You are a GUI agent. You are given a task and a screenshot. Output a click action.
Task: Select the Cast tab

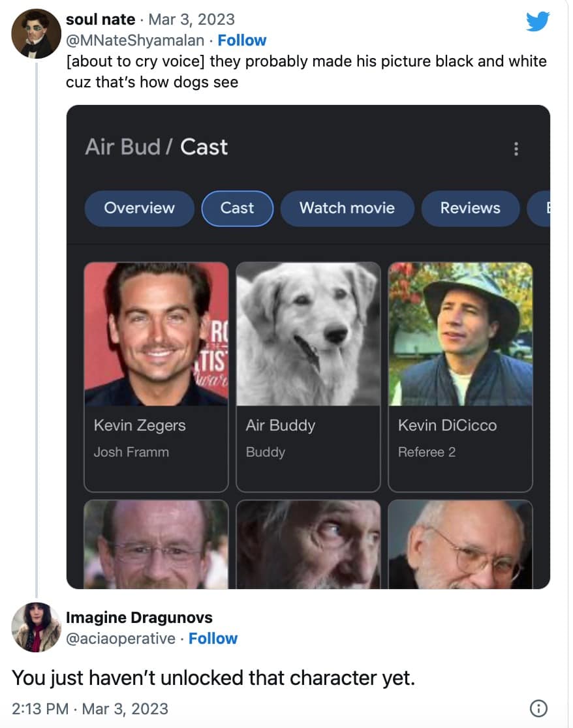pos(237,208)
